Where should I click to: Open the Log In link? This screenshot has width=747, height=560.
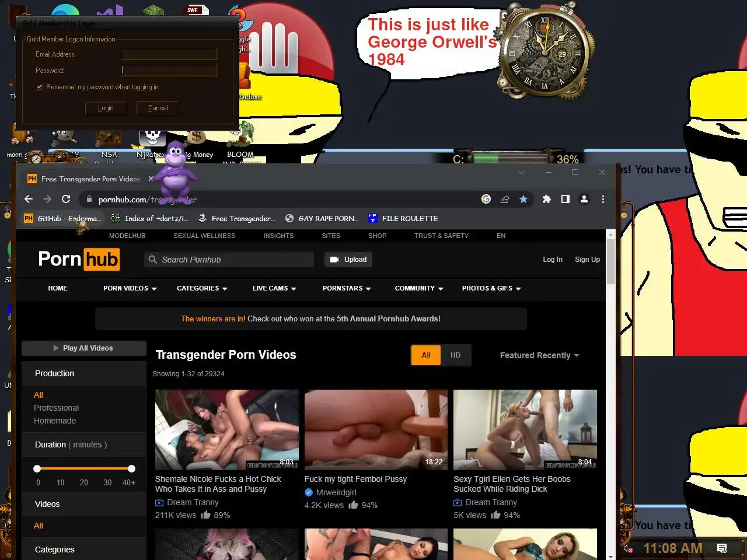coord(553,260)
